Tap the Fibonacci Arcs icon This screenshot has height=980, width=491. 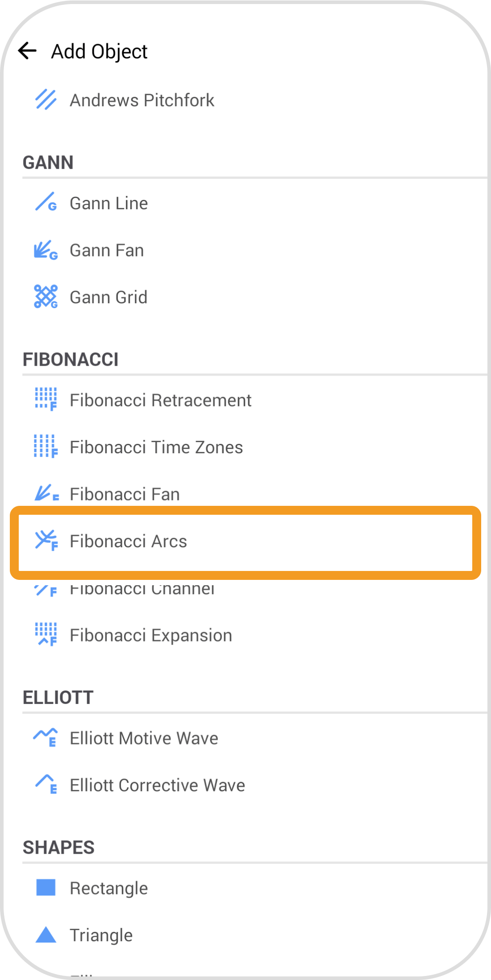click(46, 540)
